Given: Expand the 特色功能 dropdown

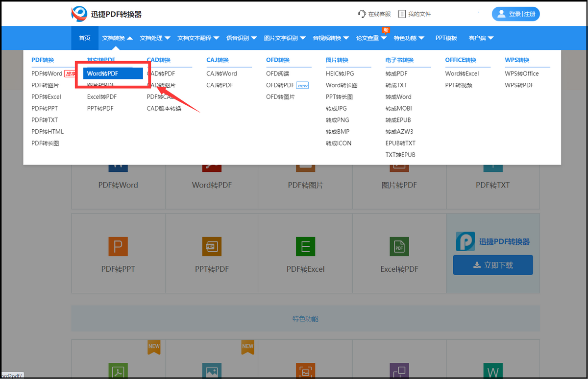Looking at the screenshot, I should (409, 38).
